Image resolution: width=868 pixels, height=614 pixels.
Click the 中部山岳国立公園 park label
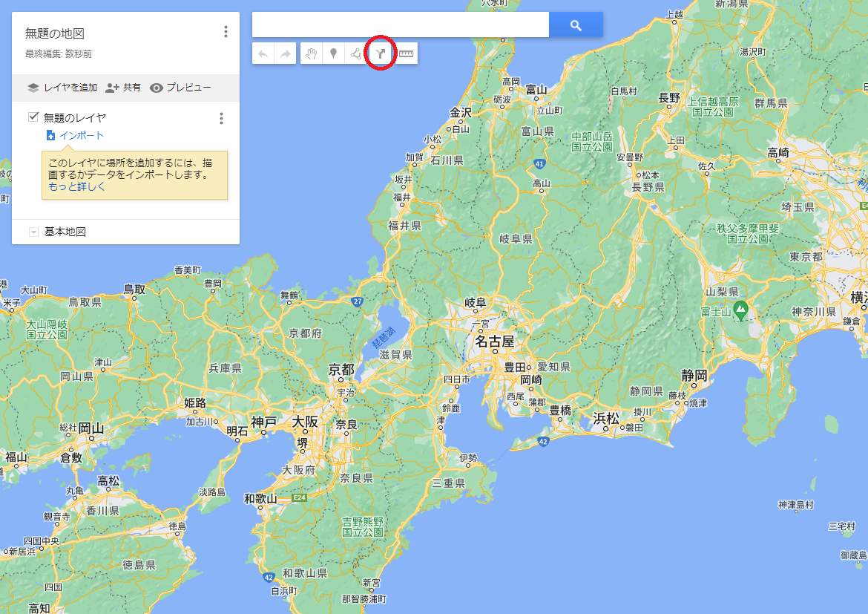point(592,141)
